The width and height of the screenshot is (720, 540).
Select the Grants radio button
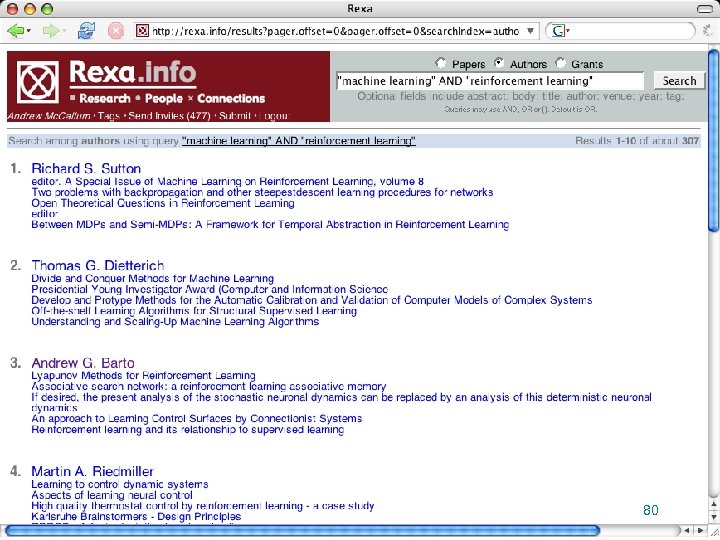tap(560, 63)
